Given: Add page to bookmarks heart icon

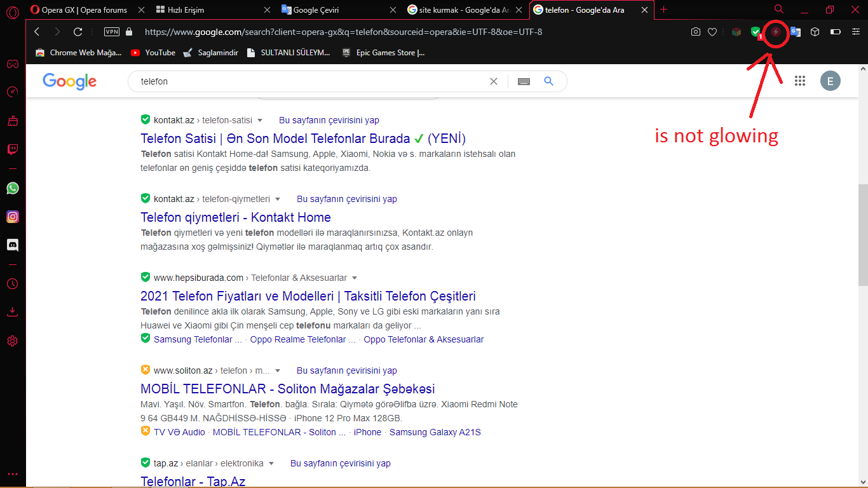Looking at the screenshot, I should [x=712, y=32].
